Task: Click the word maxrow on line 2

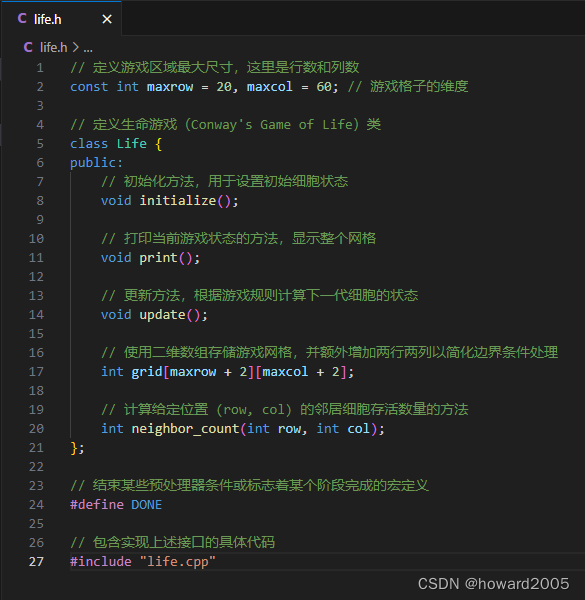Action: 170,87
